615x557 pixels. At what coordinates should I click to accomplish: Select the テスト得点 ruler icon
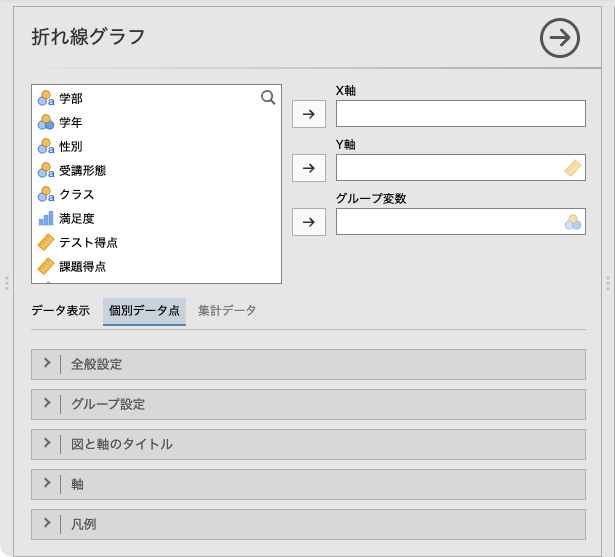pyautogui.click(x=45, y=242)
